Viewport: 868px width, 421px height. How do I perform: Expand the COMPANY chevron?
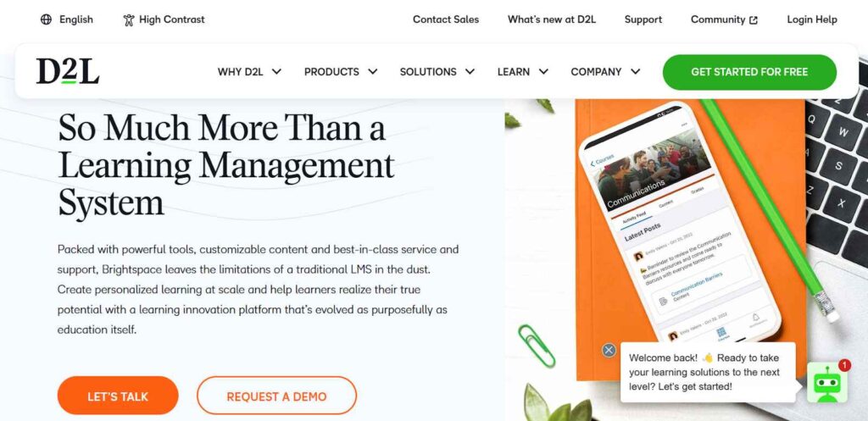tap(636, 71)
